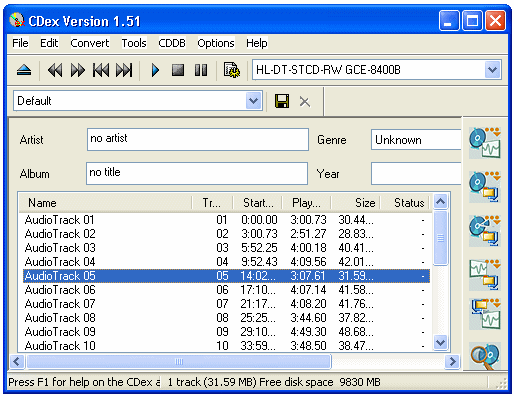Select AudioTrack 05 row

point(226,276)
